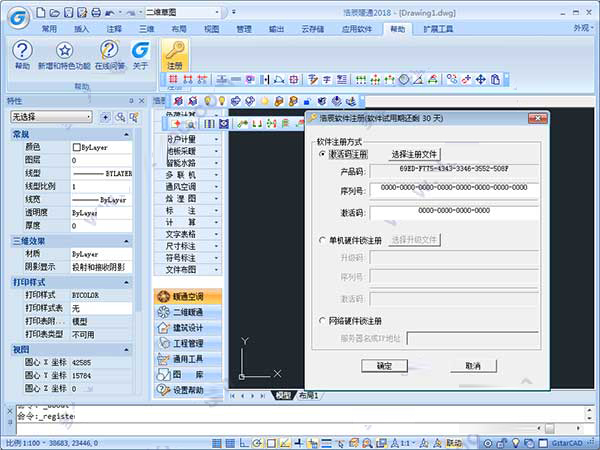Expand the 多联机 menu item
Image resolution: width=600 pixels, height=450 pixels.
[x=188, y=175]
